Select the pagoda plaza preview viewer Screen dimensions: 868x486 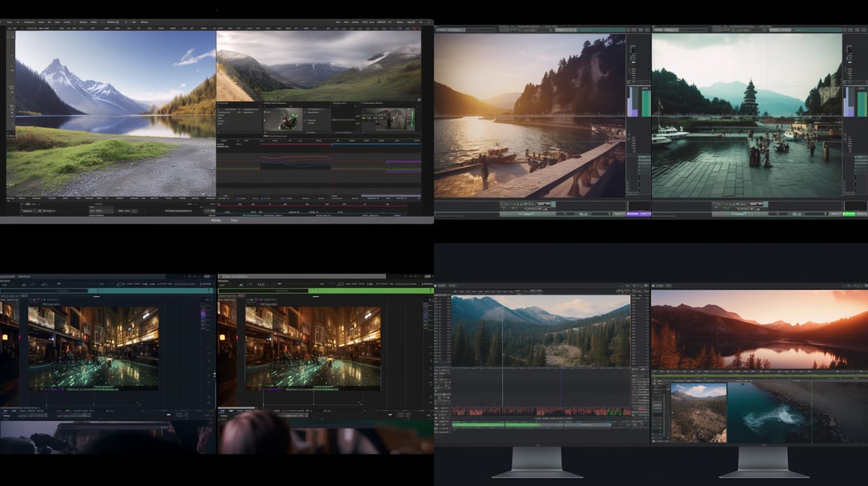click(747, 116)
